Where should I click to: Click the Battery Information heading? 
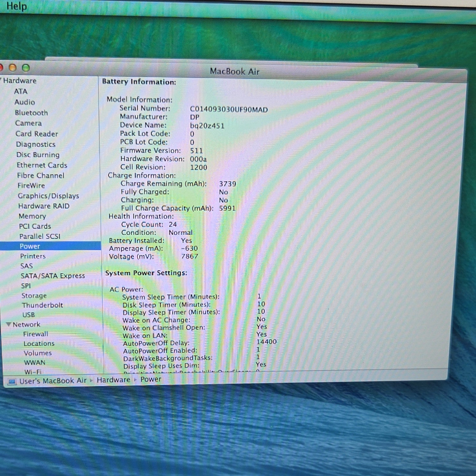[x=139, y=82]
